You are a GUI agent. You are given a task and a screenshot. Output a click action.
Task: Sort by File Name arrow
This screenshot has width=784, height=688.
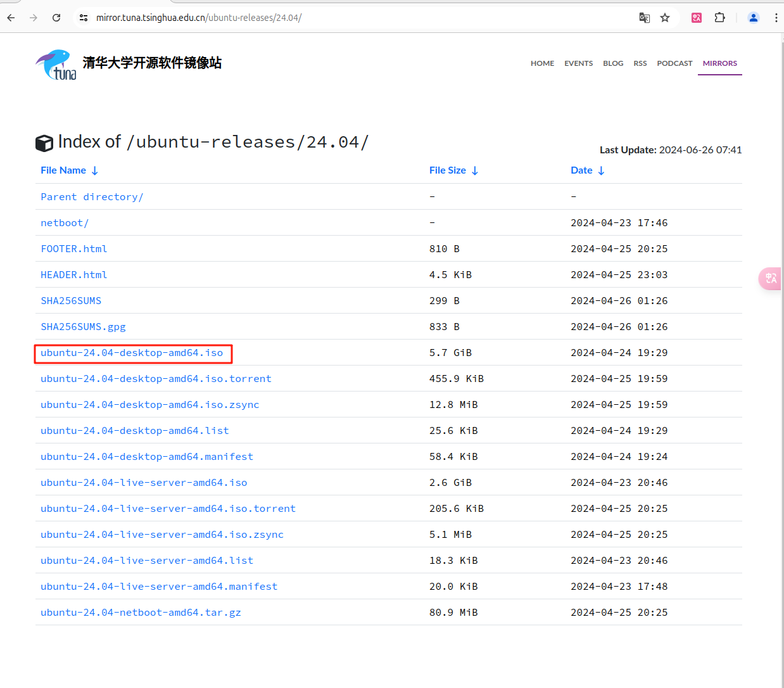point(95,170)
